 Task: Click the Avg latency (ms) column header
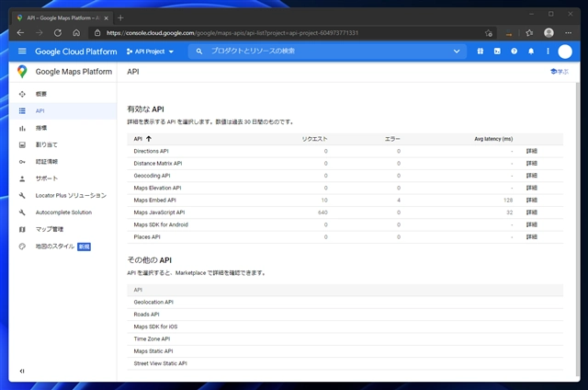click(x=493, y=139)
